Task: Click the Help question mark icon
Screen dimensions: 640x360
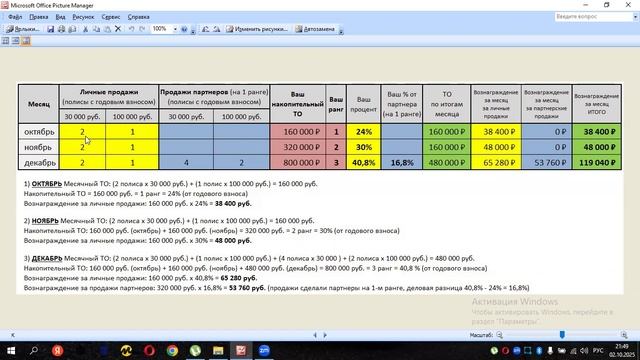Action: pyautogui.click(x=184, y=29)
